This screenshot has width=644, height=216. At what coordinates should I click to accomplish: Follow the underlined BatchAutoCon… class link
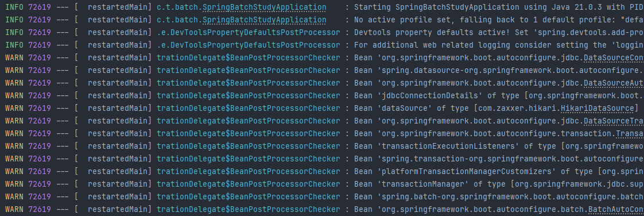(616, 210)
